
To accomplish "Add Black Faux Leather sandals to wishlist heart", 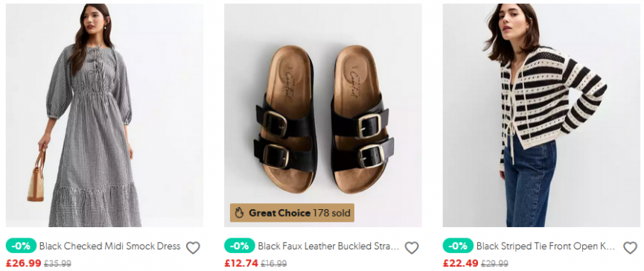I will coord(412,248).
